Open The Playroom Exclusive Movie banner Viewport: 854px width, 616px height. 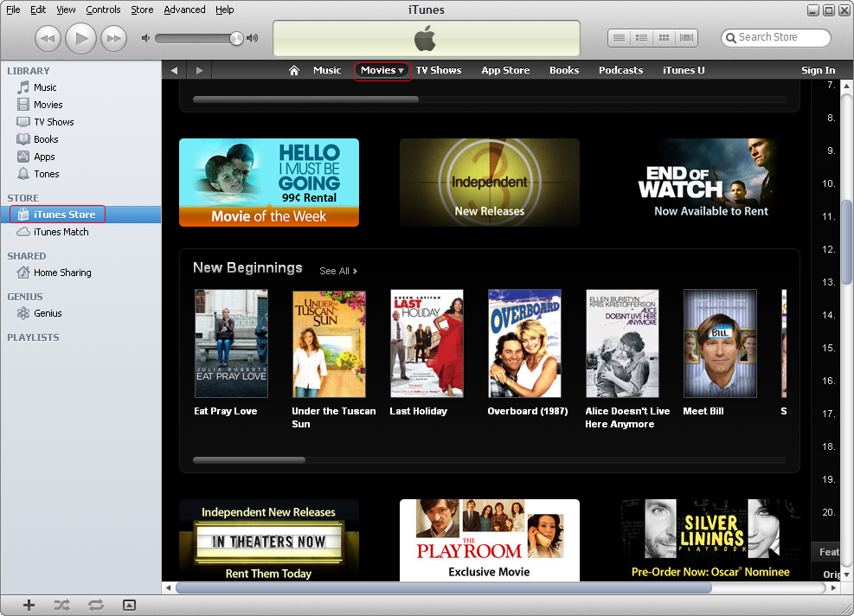pos(490,540)
